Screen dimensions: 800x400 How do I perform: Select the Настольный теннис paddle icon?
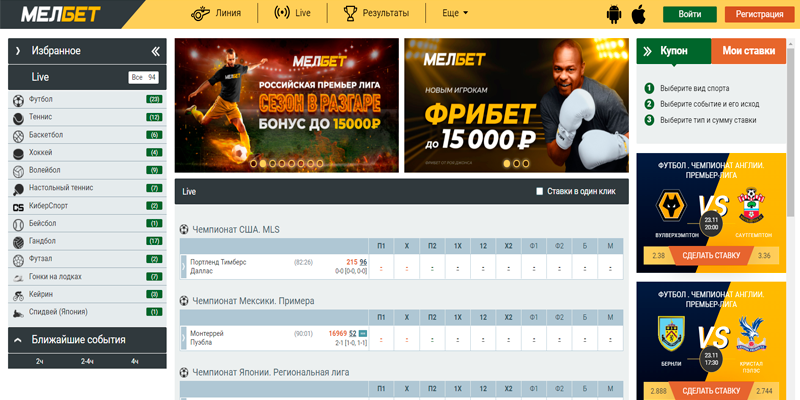[x=18, y=189]
